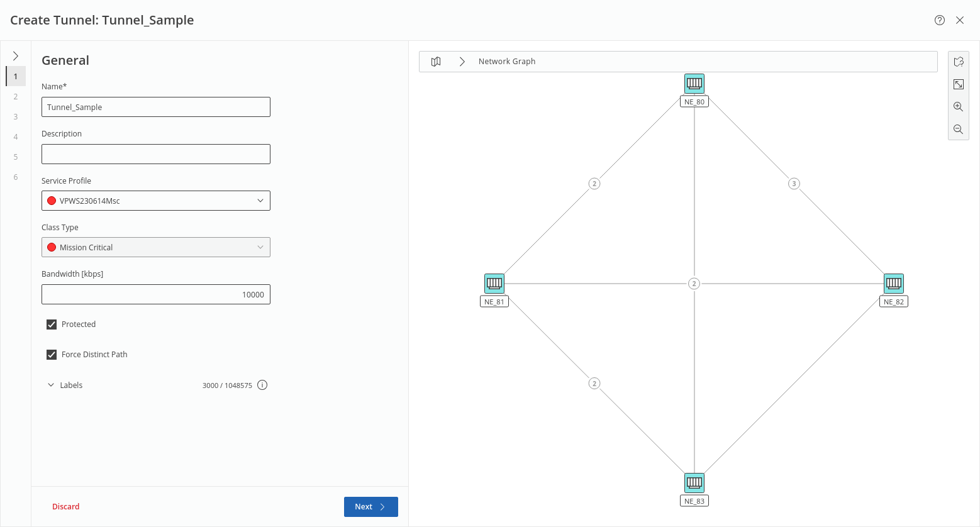Image resolution: width=980 pixels, height=527 pixels.
Task: Select the NE_83 node icon
Action: (694, 483)
